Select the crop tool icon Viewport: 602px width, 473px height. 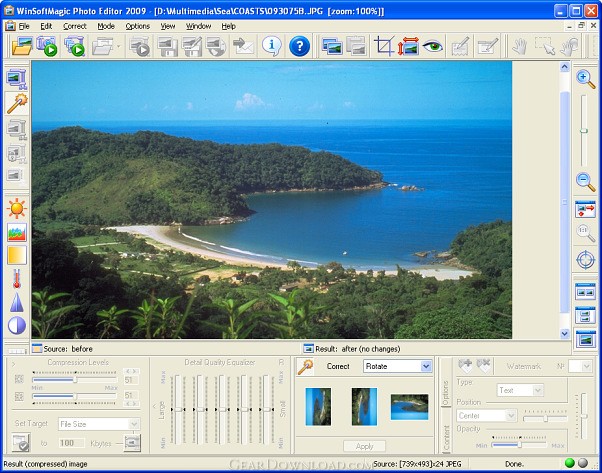pyautogui.click(x=384, y=46)
